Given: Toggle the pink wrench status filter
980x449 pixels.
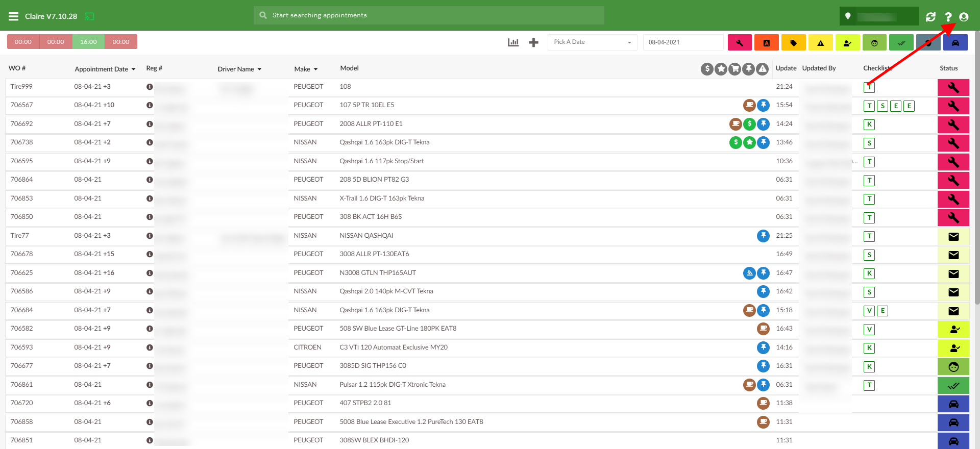Looking at the screenshot, I should click(x=739, y=43).
